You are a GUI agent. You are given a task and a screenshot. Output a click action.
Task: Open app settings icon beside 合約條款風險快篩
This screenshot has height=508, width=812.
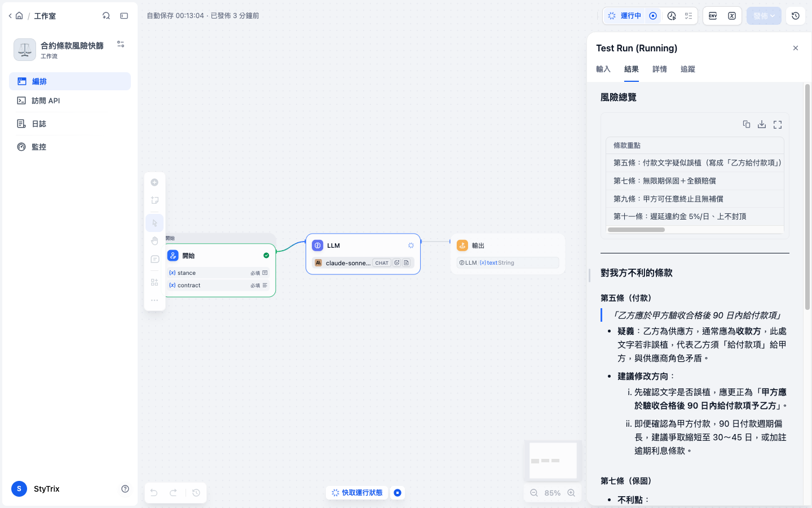click(121, 44)
